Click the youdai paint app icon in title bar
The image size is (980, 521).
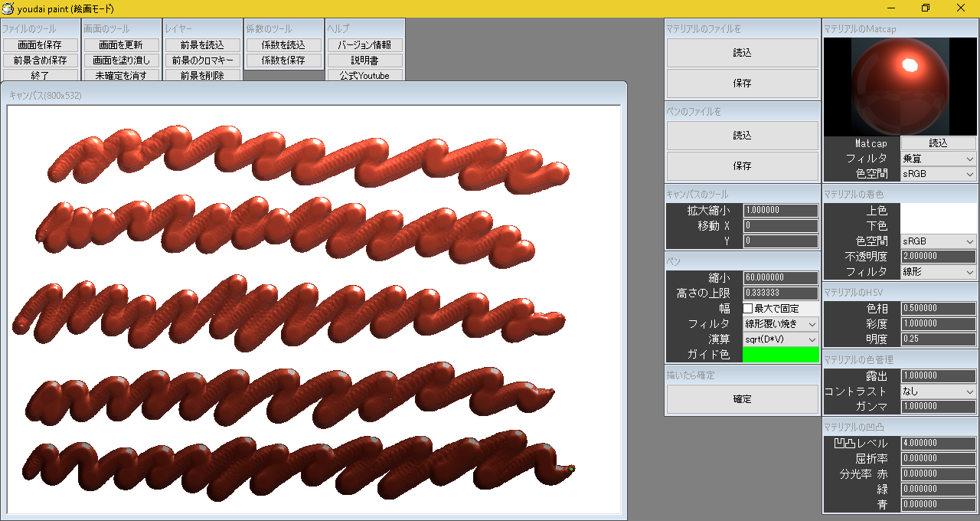coord(8,8)
